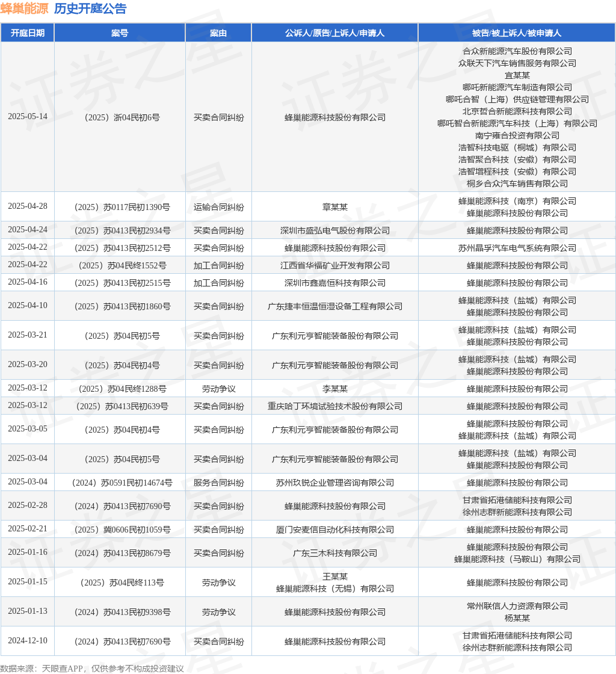
Task: Click defendant 南宁雍合投资有限公司
Action: pos(517,135)
